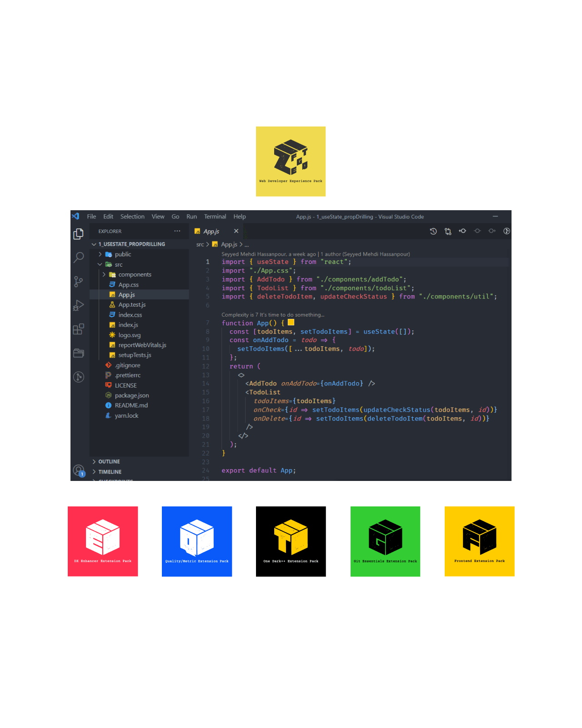Open the Search view in the activity bar
Viewport: 582px width, 728px height.
79,258
